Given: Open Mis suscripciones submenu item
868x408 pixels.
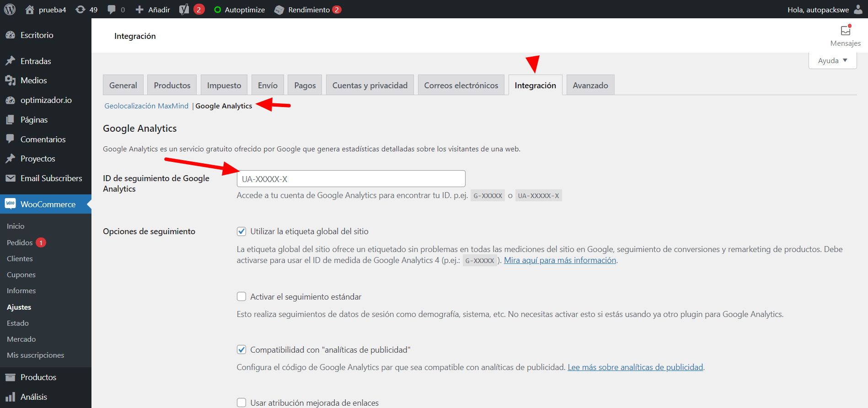Looking at the screenshot, I should click(x=35, y=355).
